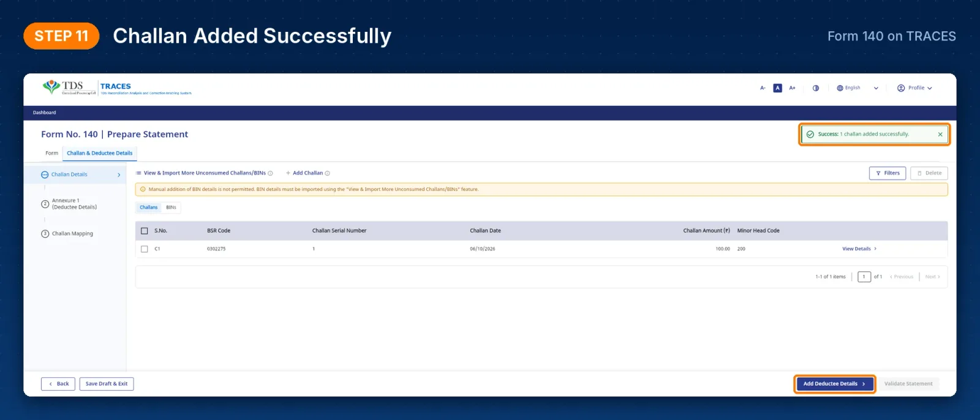This screenshot has width=980, height=420.
Task: Click the globe language icon
Action: point(840,88)
